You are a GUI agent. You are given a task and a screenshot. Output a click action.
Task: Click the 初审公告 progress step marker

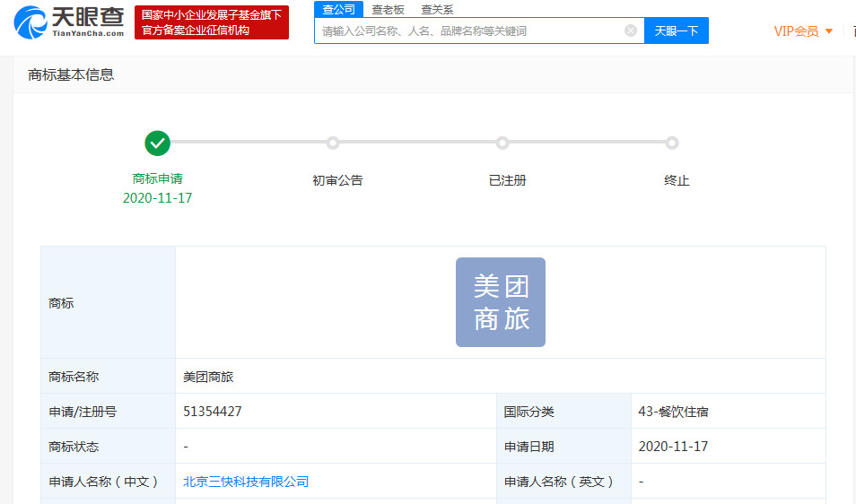[333, 143]
